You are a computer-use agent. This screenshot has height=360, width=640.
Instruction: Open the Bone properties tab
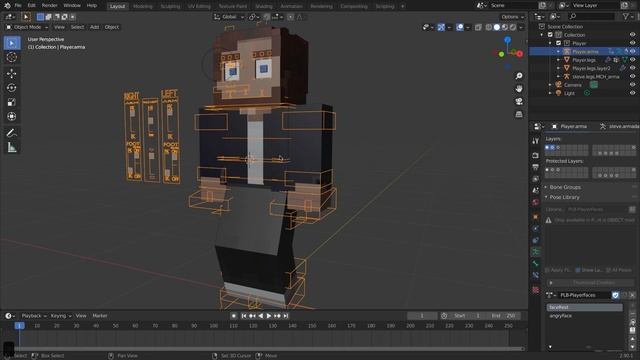[536, 264]
